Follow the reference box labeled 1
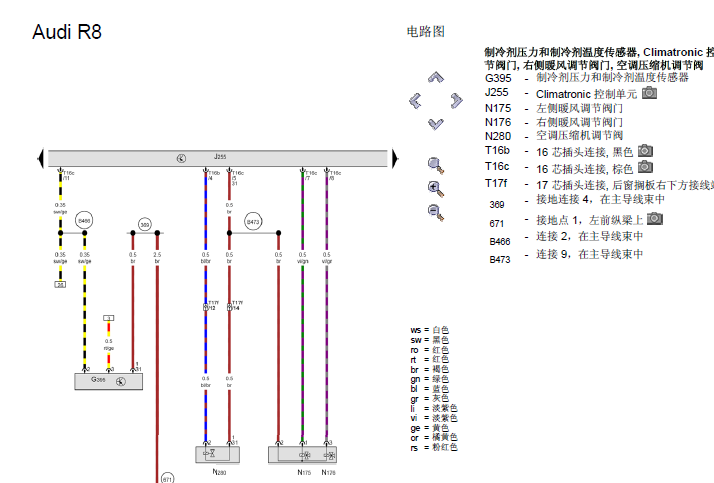 [x=108, y=318]
